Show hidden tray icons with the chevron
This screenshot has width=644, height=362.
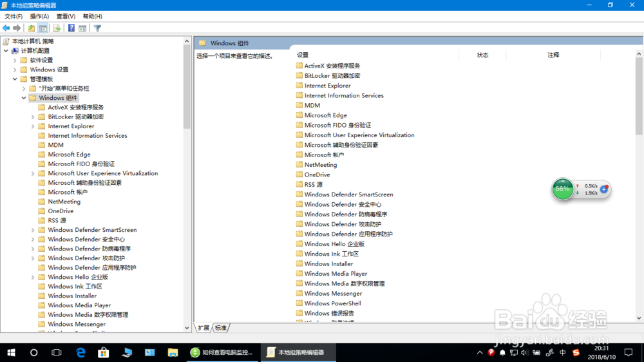pyautogui.click(x=480, y=352)
